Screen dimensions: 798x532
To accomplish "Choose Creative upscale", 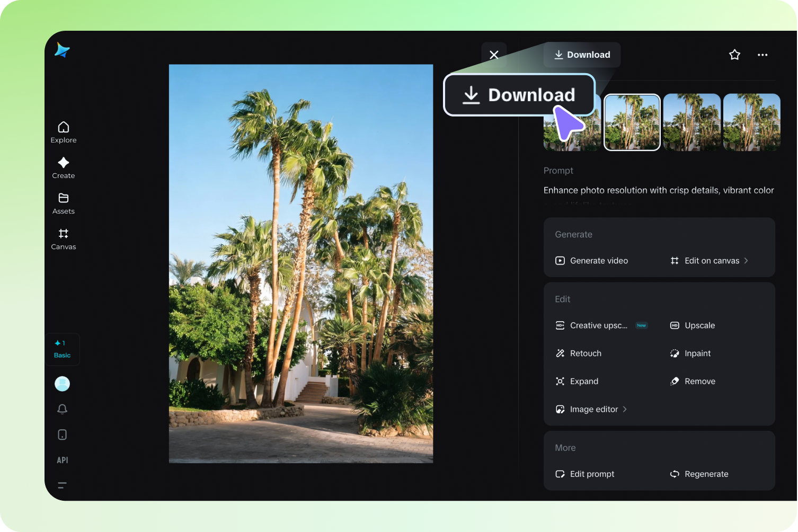I will click(601, 325).
